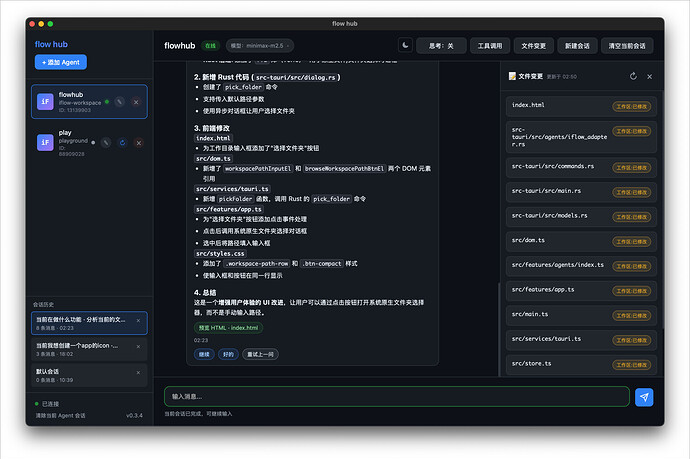
Task: Expand the src/store.ts changed file entry
Action: [581, 364]
